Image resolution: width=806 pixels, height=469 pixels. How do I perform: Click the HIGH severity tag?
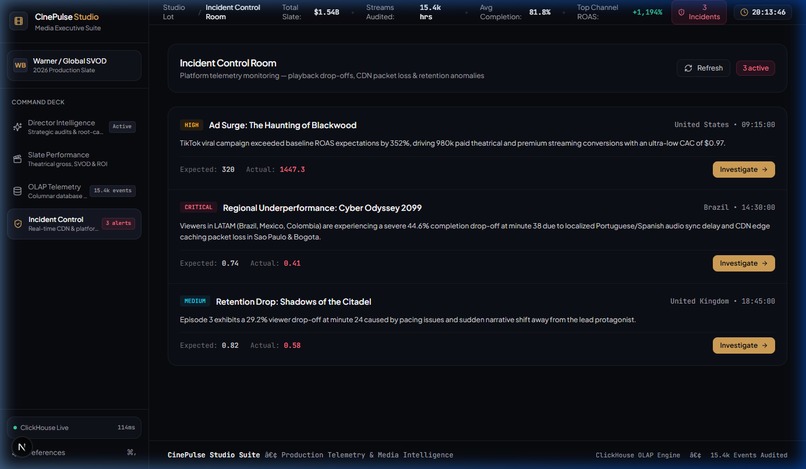[x=191, y=125]
